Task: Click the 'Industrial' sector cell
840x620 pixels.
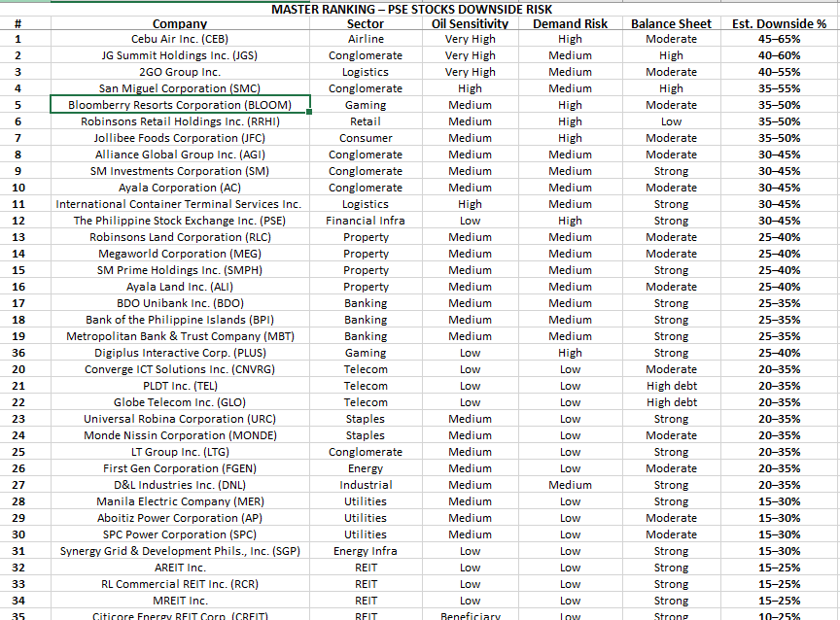Action: tap(366, 485)
